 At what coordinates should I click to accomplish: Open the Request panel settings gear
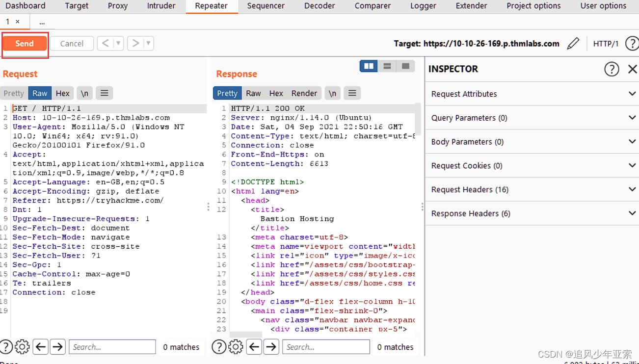pos(22,347)
